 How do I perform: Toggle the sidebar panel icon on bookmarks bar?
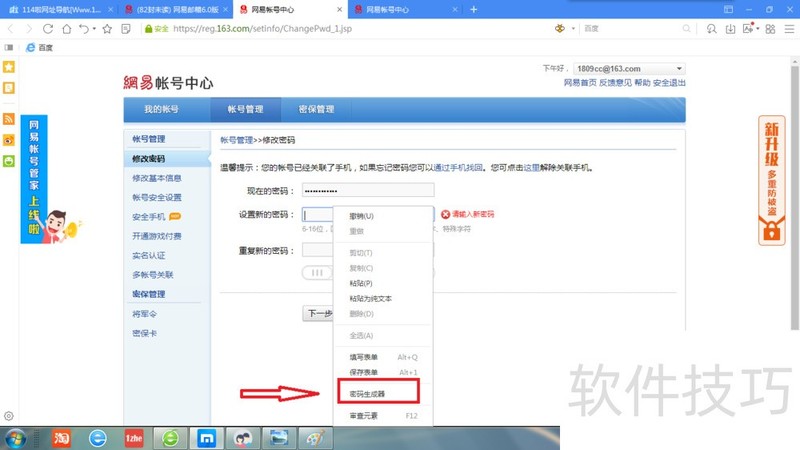(9, 47)
